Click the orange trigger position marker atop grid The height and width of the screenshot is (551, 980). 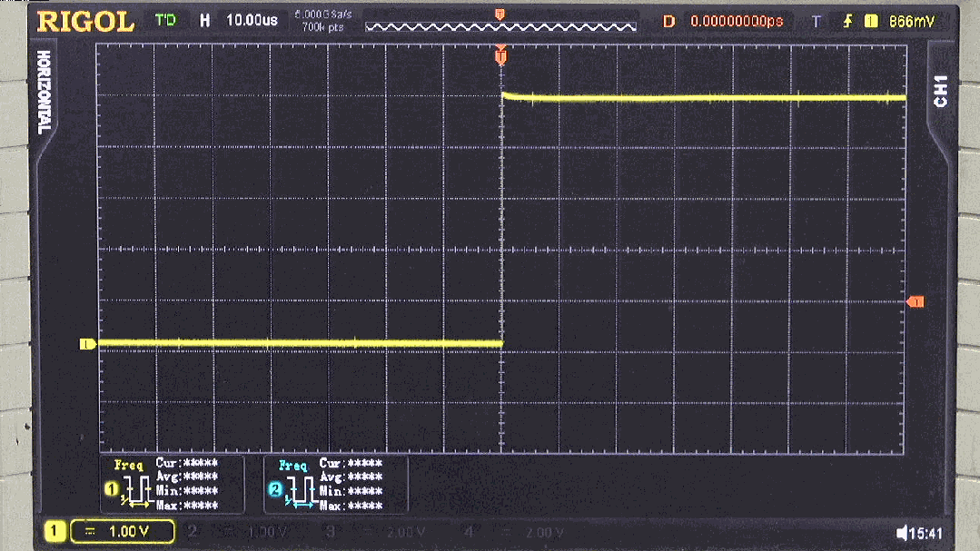[x=500, y=55]
